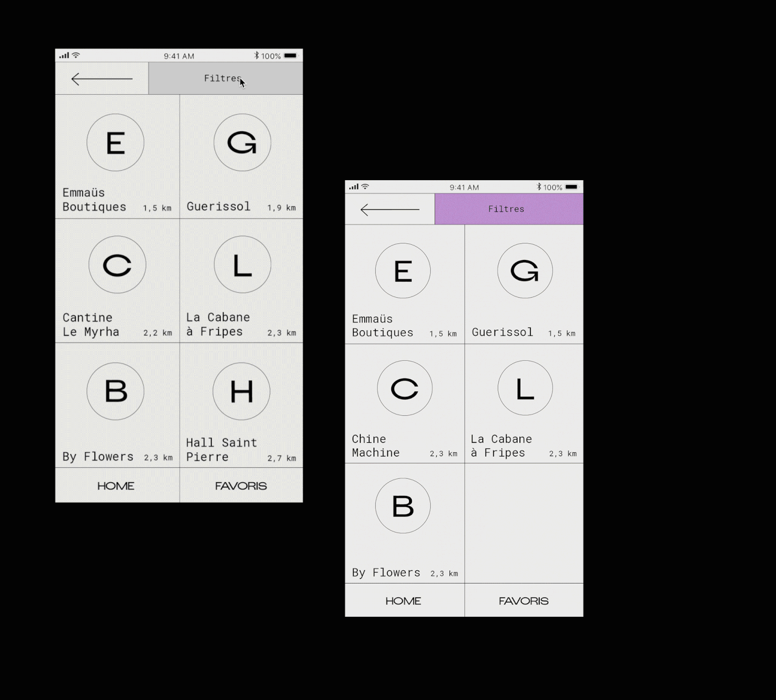Select the B circle icon on right phone
This screenshot has width=776, height=700.
(403, 505)
